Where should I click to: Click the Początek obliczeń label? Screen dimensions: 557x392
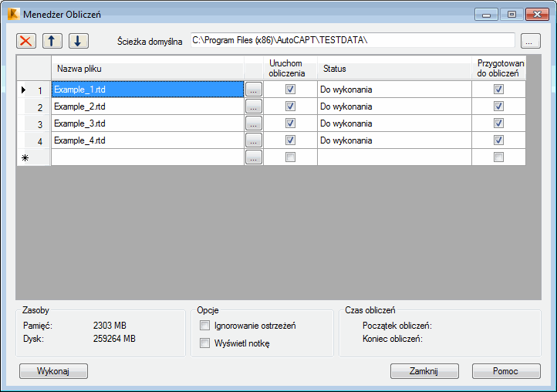tap(397, 326)
